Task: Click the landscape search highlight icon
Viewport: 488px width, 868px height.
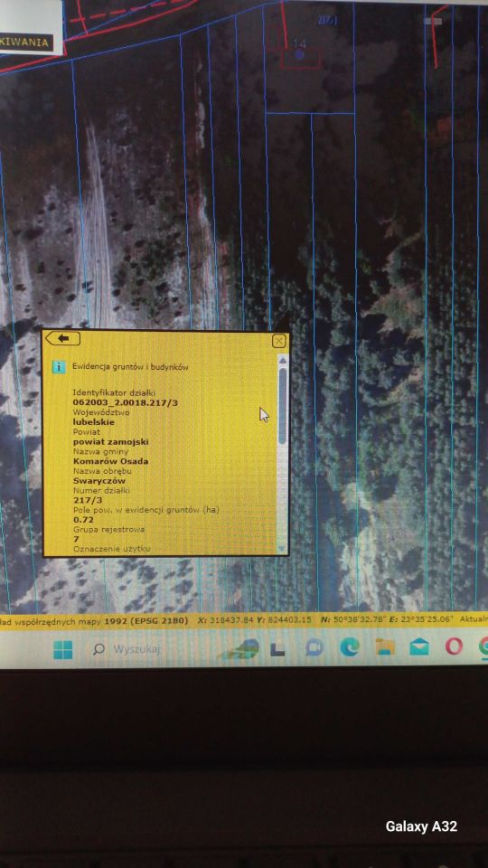Action: pos(239,649)
